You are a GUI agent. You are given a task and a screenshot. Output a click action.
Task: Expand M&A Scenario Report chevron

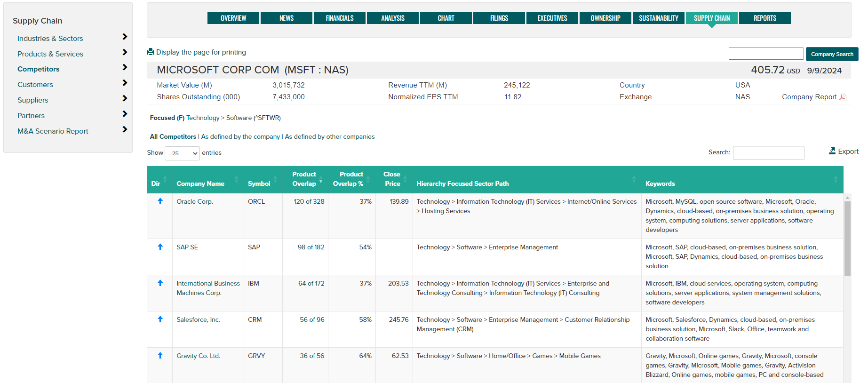point(125,129)
